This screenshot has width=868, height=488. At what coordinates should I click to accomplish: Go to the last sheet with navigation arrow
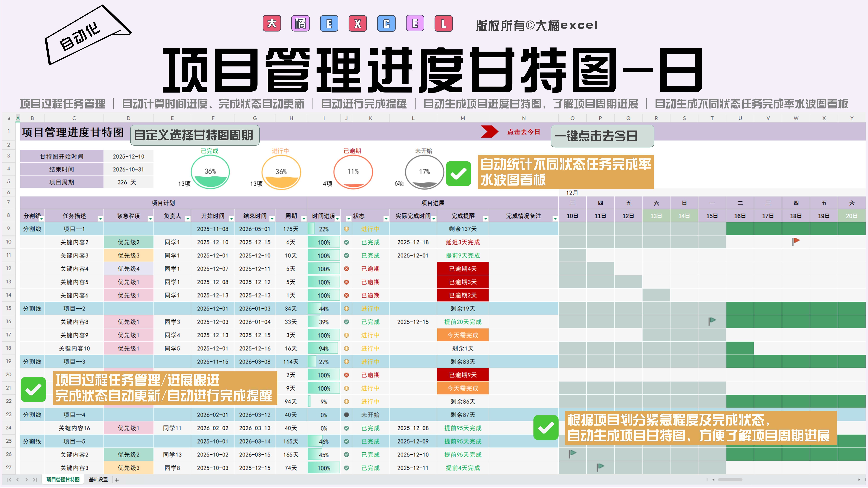(x=35, y=480)
